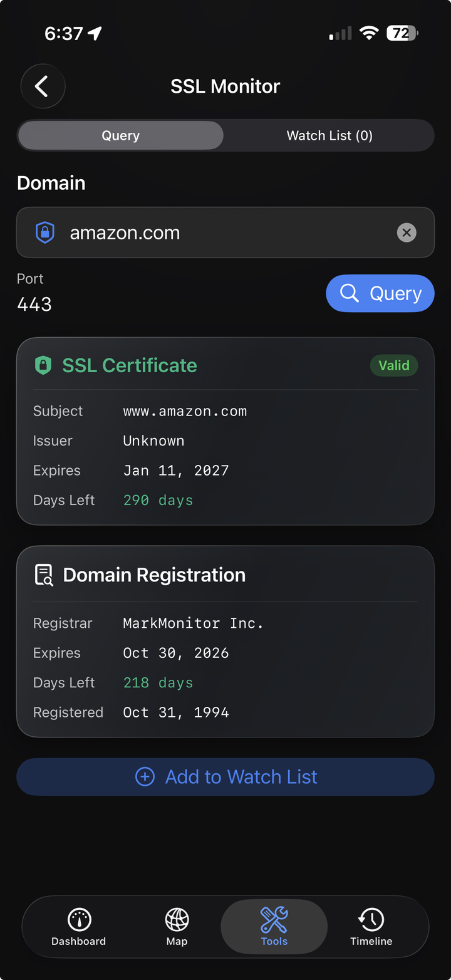Clear the amazon.com domain field

(407, 232)
